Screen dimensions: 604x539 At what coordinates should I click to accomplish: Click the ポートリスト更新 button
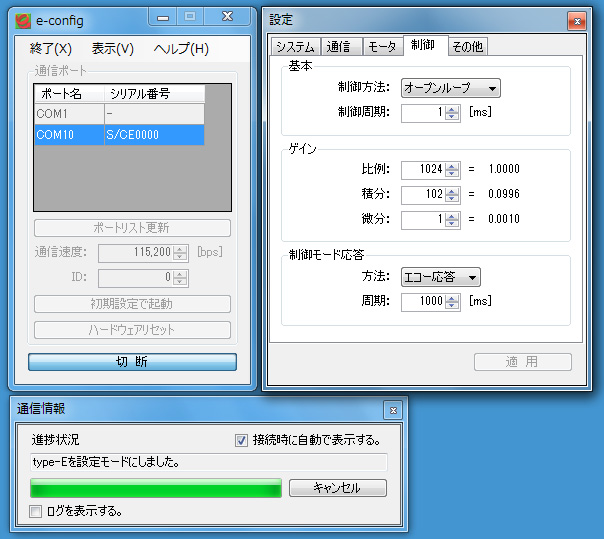click(x=132, y=228)
